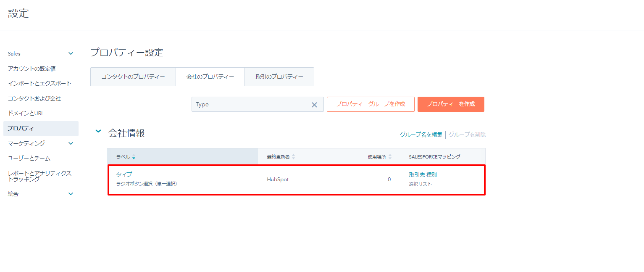644x272 pixels.
Task: Expand the Sales sidebar section
Action: pyautogui.click(x=71, y=53)
